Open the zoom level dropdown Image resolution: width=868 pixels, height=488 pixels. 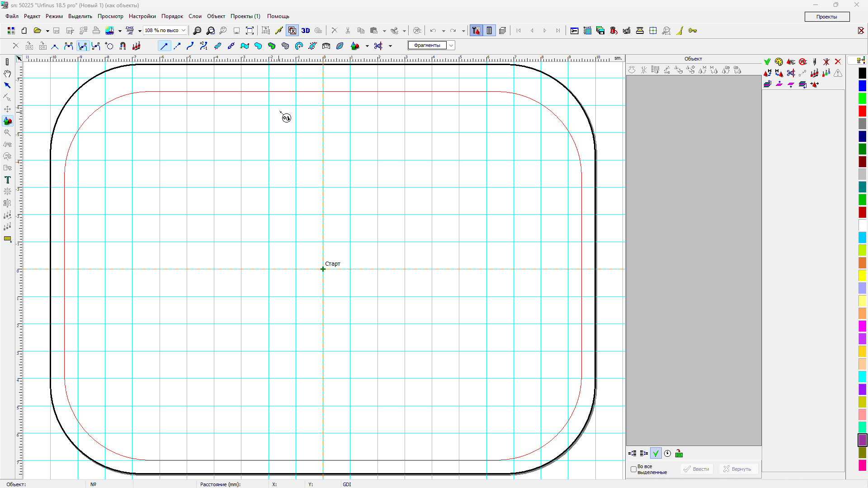184,31
